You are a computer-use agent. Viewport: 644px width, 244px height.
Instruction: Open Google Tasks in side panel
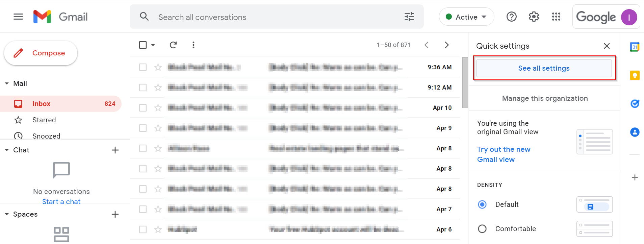click(635, 104)
